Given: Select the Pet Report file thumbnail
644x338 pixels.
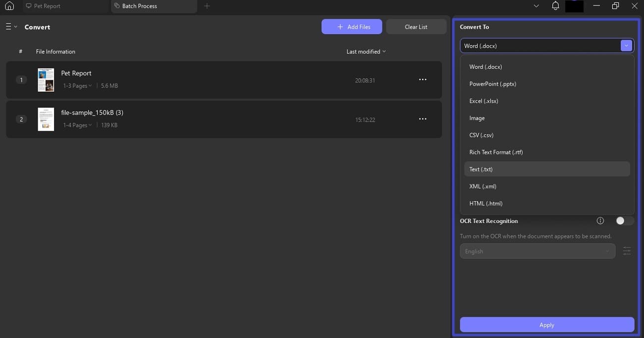Looking at the screenshot, I should tap(46, 80).
